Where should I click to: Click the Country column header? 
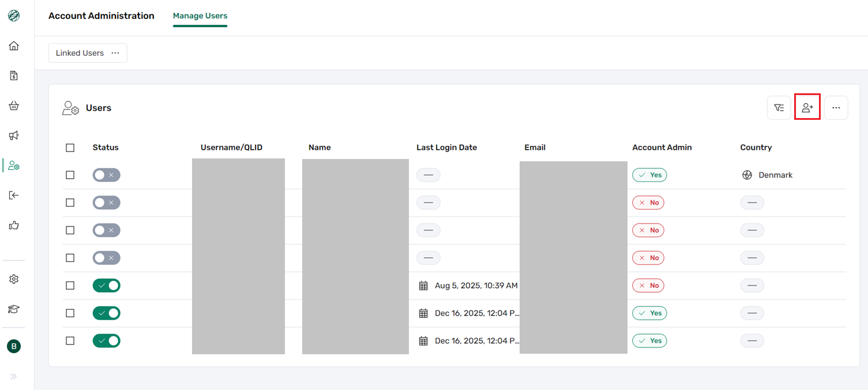756,147
